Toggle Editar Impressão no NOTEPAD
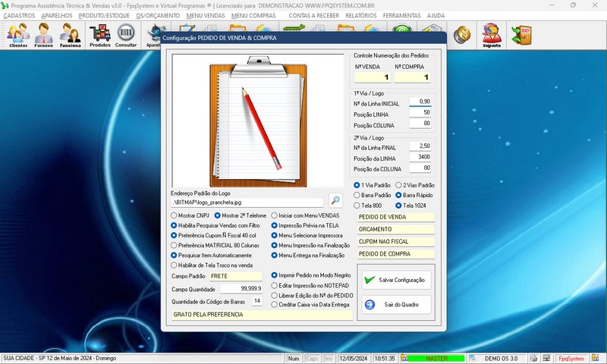Image resolution: width=607 pixels, height=364 pixels. point(275,284)
